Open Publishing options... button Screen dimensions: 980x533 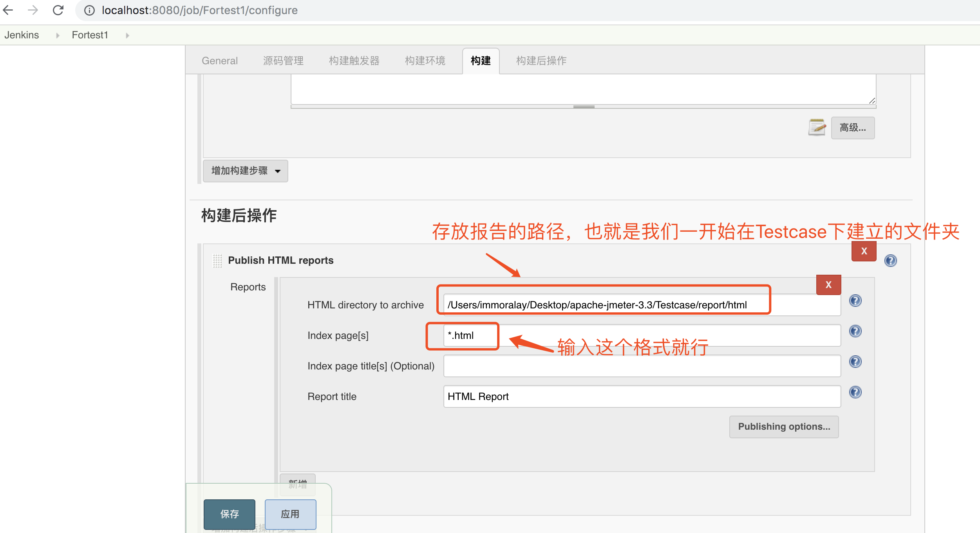(784, 427)
